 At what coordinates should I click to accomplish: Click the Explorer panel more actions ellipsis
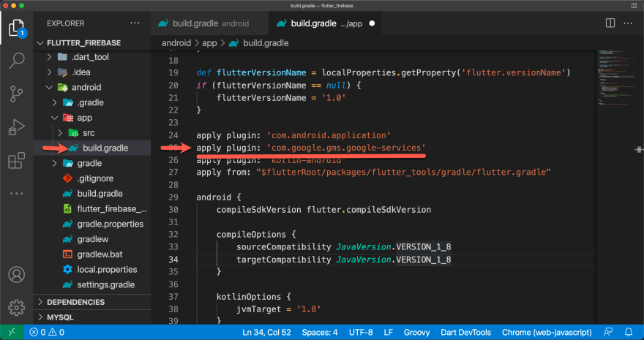[x=135, y=23]
